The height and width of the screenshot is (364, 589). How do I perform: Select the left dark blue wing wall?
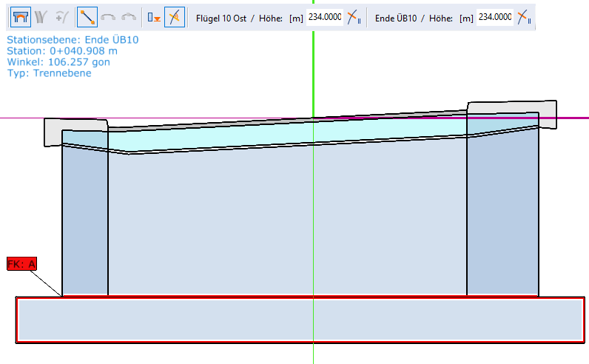pos(85,222)
